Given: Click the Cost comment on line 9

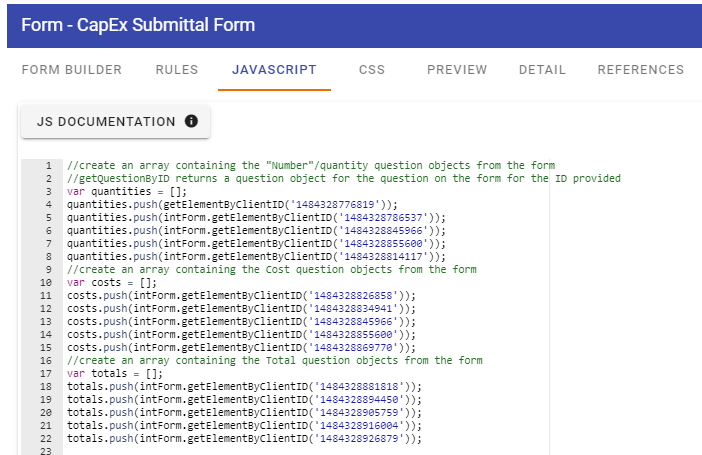Looking at the screenshot, I should (x=272, y=270).
